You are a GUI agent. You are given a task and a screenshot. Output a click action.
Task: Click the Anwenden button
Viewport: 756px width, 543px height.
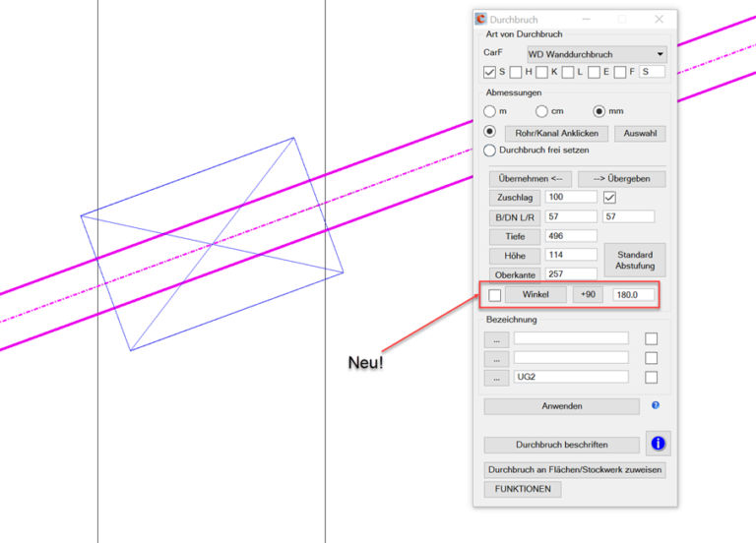coord(562,406)
